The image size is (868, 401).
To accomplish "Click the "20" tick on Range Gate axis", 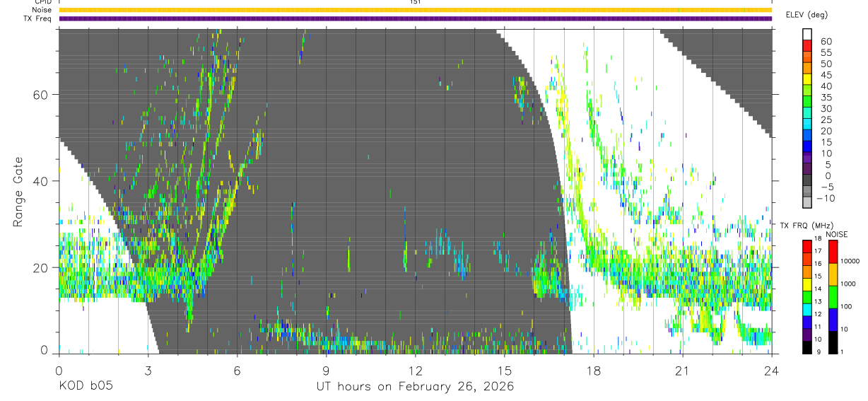I will coord(42,267).
